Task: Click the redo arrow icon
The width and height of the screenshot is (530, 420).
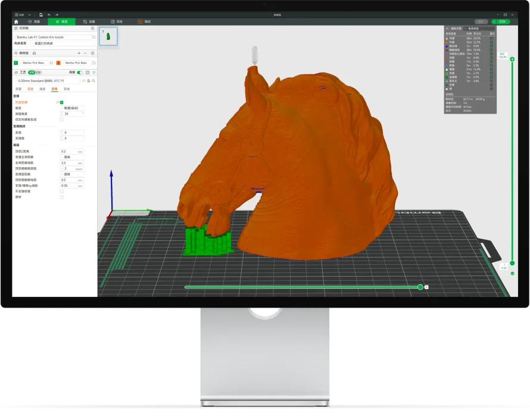Action: 57,15
